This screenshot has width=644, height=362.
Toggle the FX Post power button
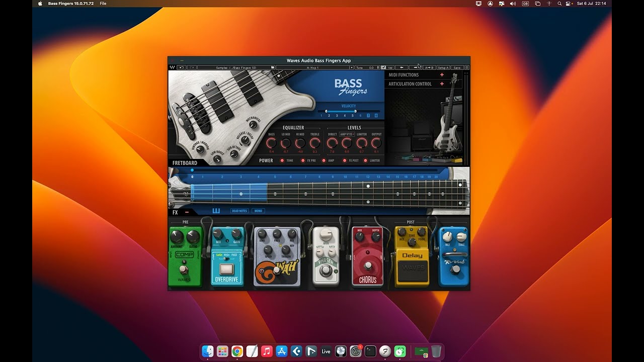pos(345,160)
